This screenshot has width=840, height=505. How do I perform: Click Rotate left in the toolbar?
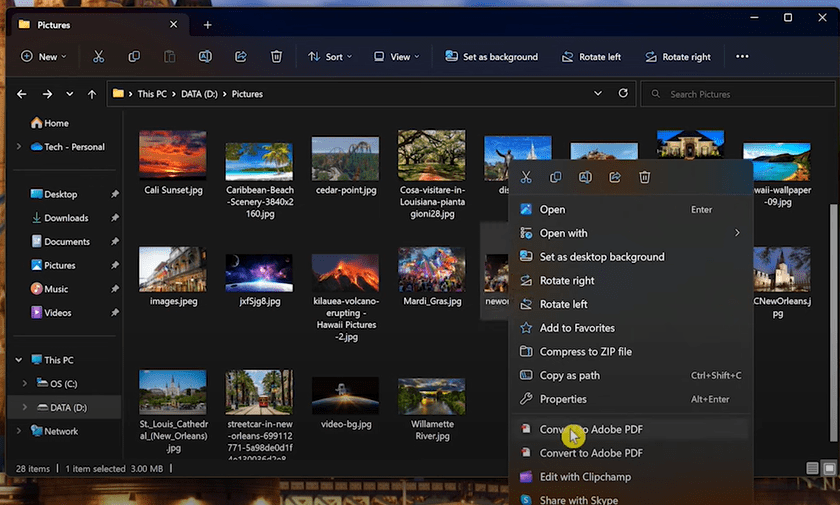[591, 56]
